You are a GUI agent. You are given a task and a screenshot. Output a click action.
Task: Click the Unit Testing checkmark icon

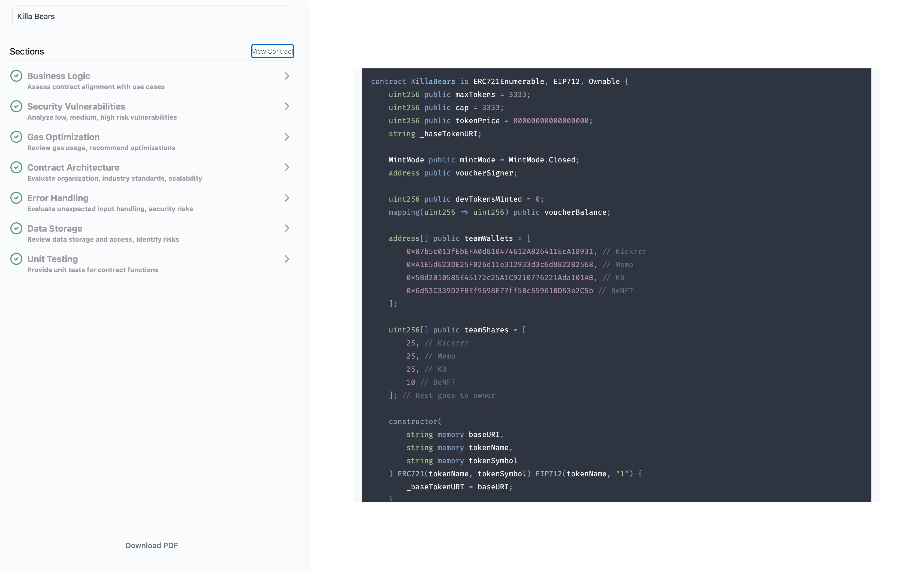[x=16, y=259]
